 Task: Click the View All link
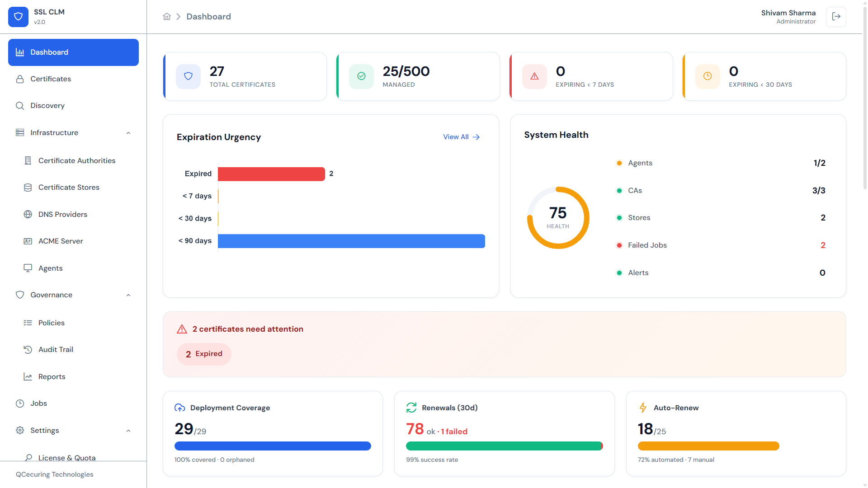(x=462, y=137)
